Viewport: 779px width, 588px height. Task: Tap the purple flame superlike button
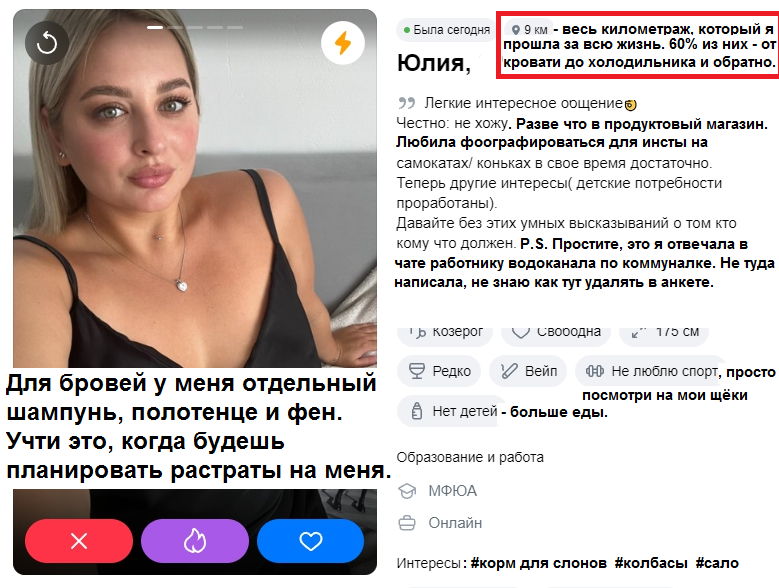point(195,541)
